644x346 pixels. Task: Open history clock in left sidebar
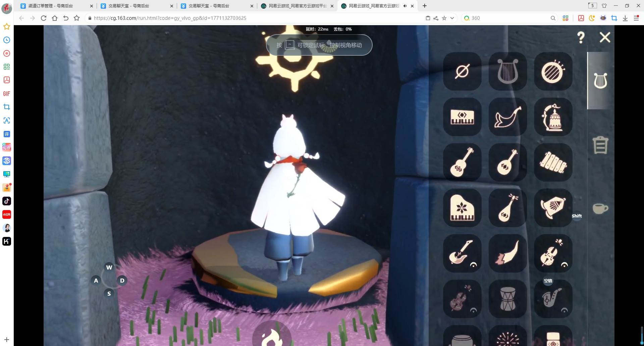click(7, 40)
